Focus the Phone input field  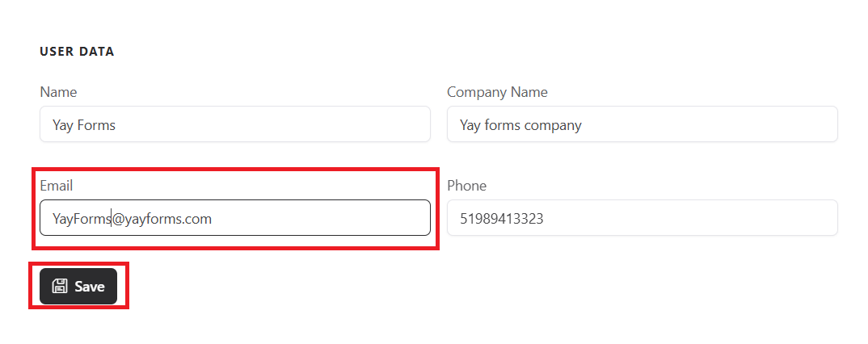pyautogui.click(x=642, y=218)
